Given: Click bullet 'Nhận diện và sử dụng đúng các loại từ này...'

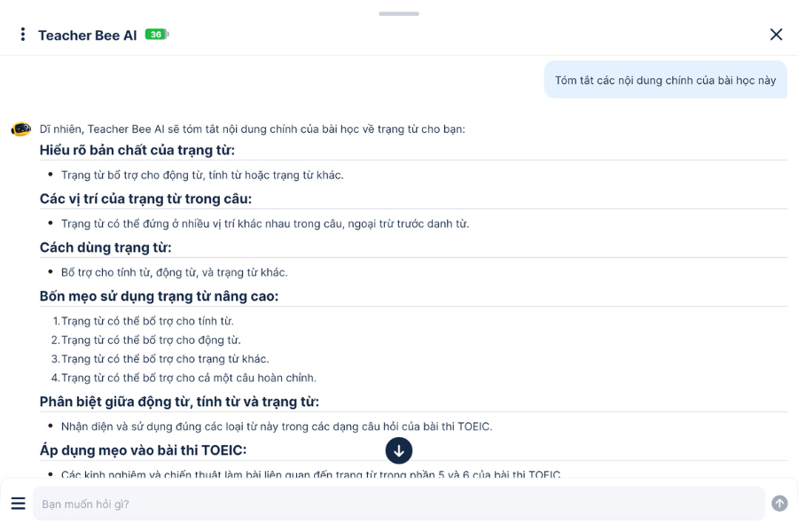Looking at the screenshot, I should [x=277, y=426].
